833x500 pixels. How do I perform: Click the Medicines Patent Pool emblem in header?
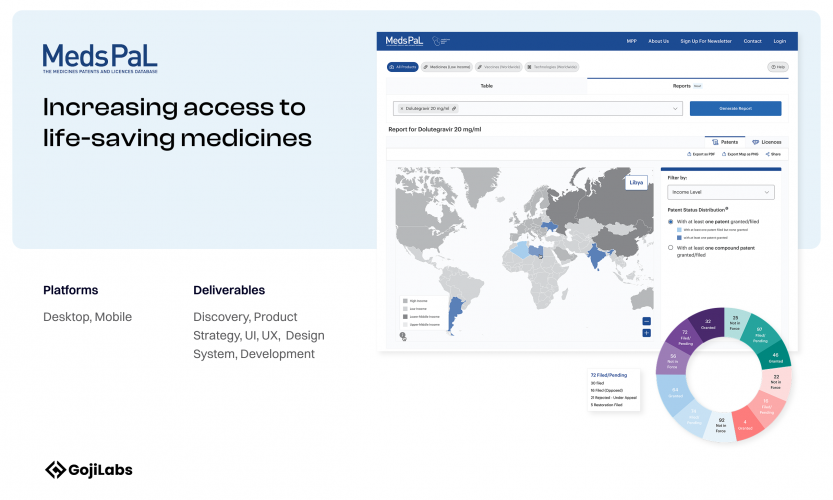click(440, 41)
